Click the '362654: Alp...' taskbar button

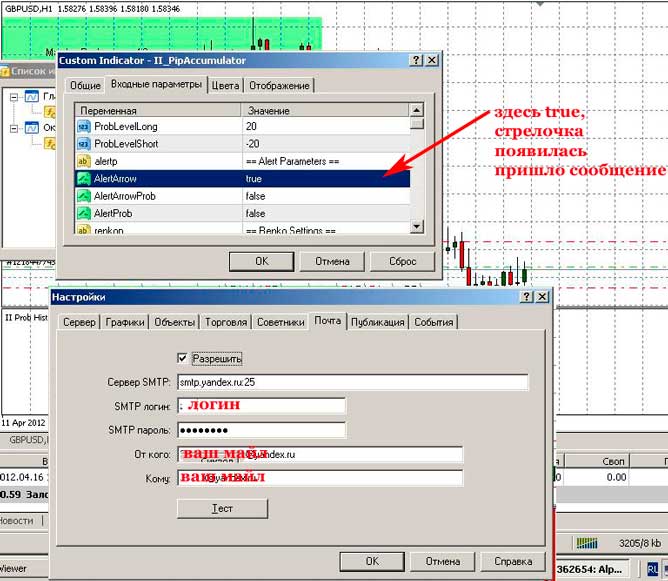[592, 569]
